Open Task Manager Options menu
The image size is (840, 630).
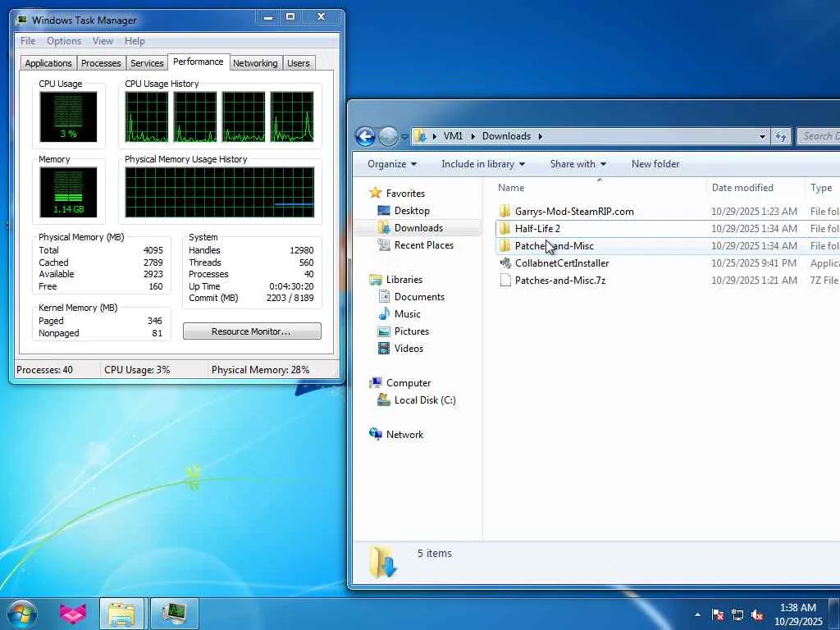click(x=64, y=41)
